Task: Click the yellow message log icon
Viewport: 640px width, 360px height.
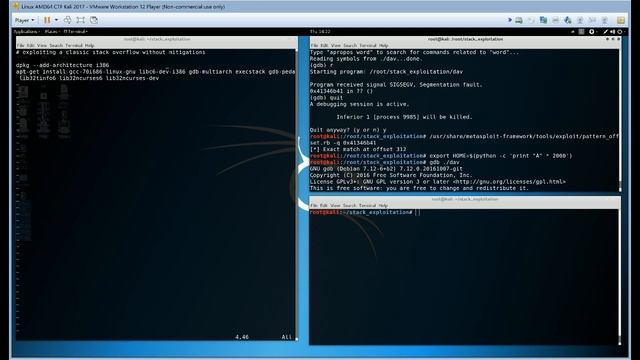Action: [621, 20]
